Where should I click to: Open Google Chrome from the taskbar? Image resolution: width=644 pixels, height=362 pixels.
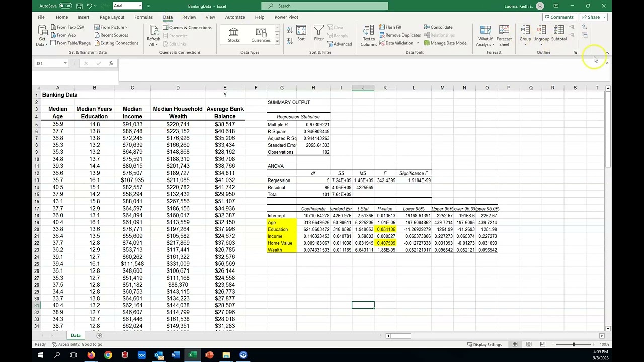[x=108, y=355]
